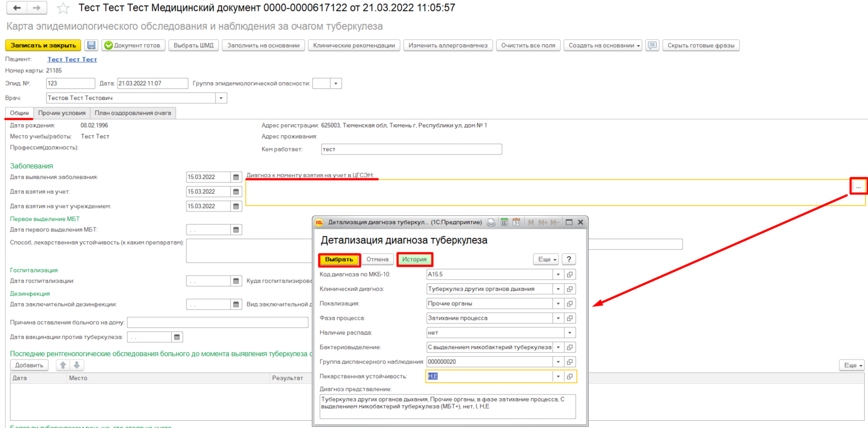
Task: Click the save diskette icon
Action: pos(92,45)
